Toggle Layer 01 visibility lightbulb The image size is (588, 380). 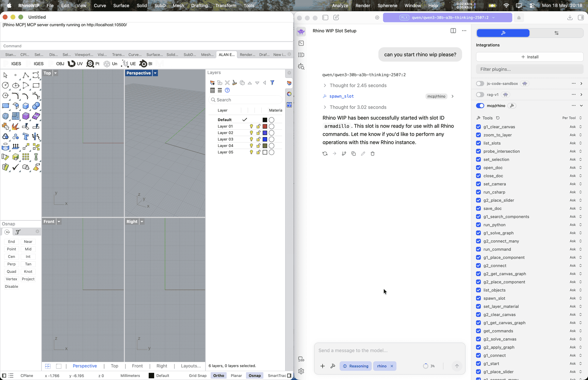(x=251, y=126)
